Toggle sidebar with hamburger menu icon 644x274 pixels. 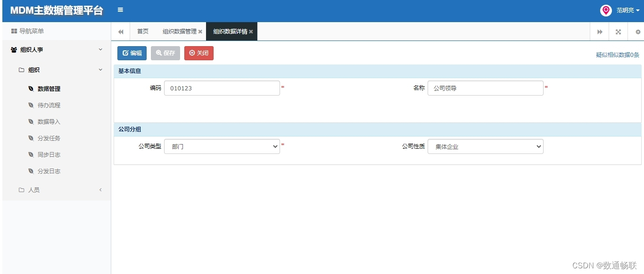121,10
